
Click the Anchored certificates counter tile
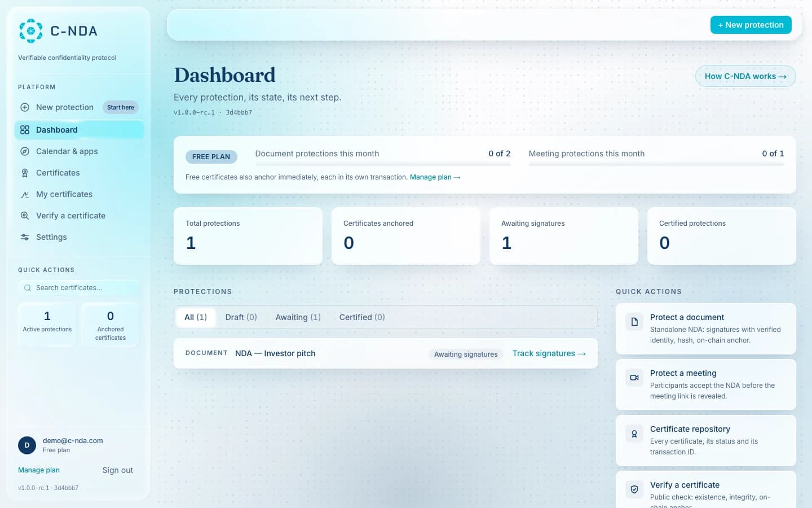111,325
